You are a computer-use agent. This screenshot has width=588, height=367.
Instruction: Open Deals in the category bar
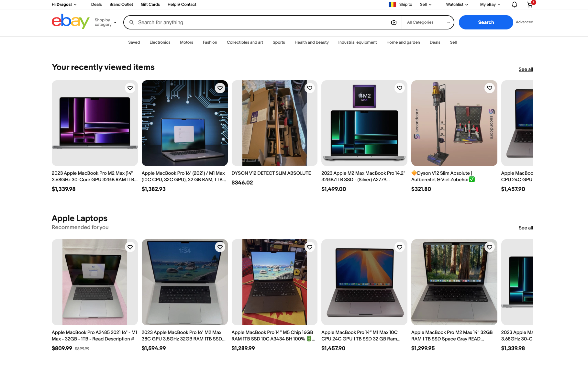coord(435,42)
